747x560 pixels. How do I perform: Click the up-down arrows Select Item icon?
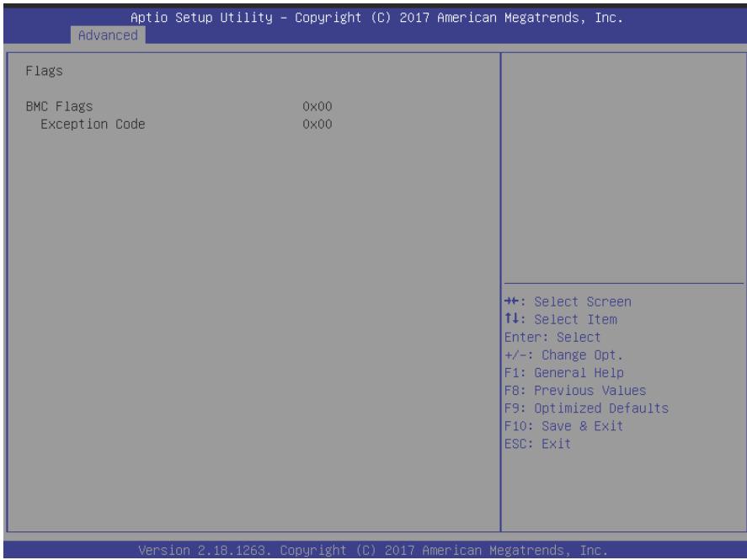coord(512,319)
